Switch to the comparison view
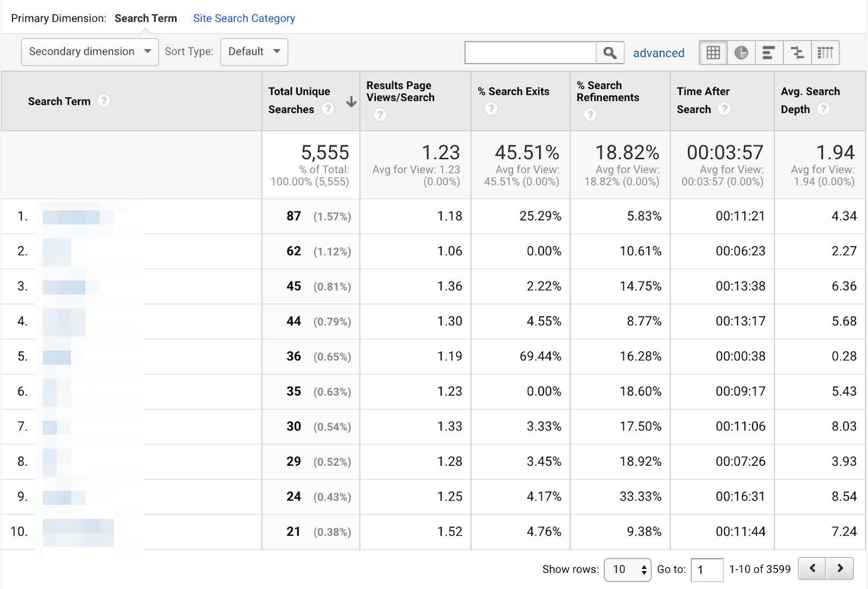Viewport: 868px width, 589px height. tap(797, 52)
